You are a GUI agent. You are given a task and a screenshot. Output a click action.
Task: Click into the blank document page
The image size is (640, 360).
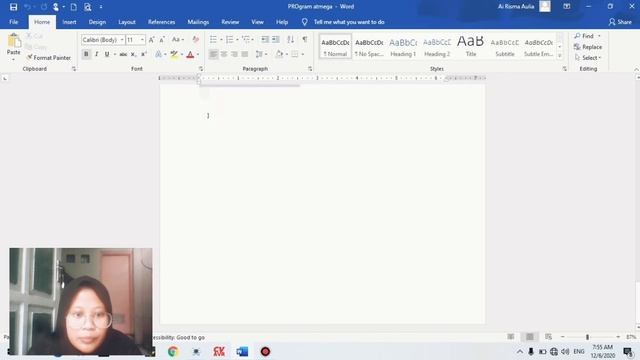[x=322, y=204]
